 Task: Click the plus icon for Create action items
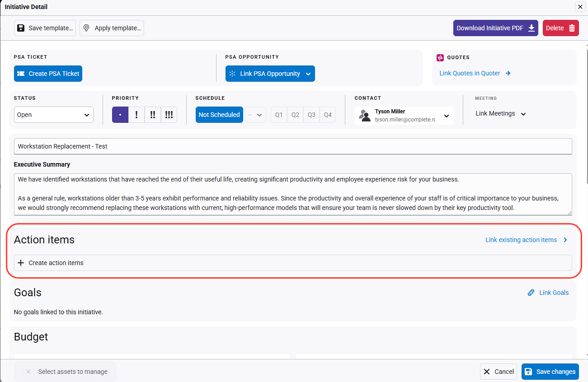pos(20,263)
